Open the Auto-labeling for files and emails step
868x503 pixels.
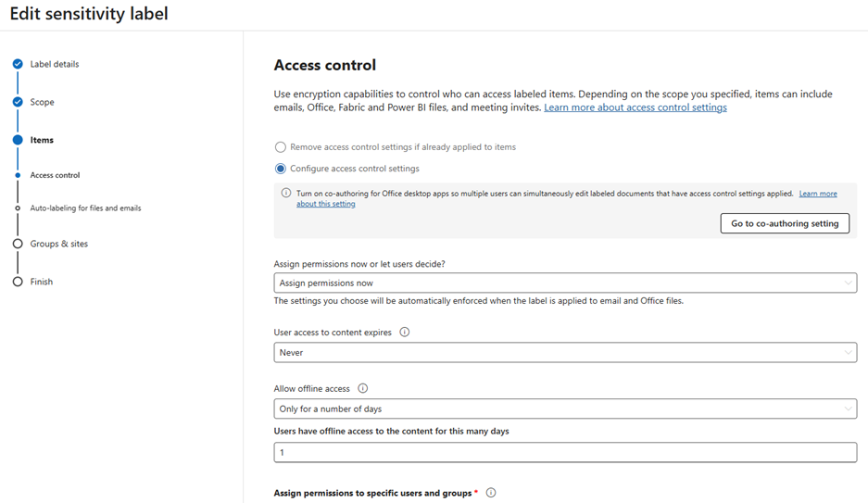point(85,208)
